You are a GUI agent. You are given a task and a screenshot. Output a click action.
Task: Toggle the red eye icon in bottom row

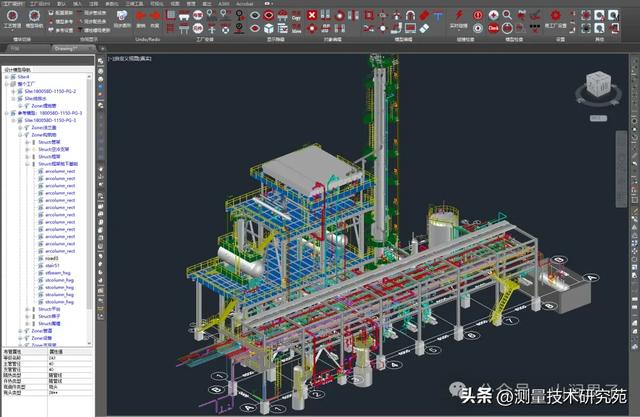255,29
